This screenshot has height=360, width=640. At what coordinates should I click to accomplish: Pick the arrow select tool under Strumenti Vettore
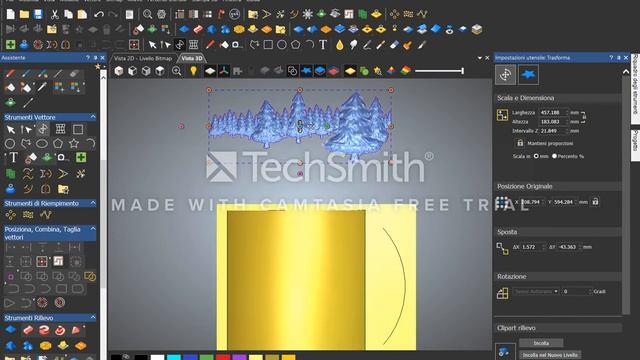point(11,130)
